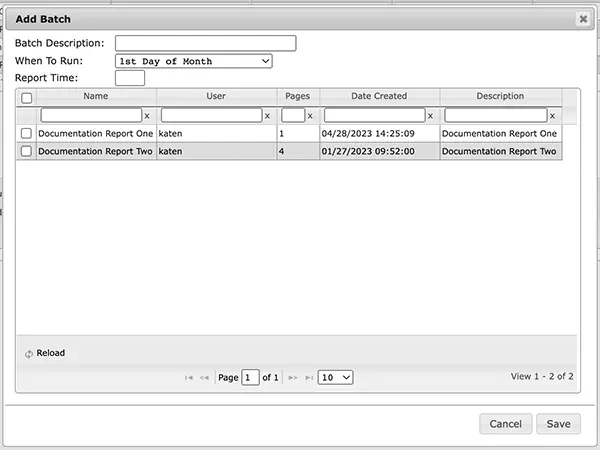Go to previous page using pager icon

point(204,378)
